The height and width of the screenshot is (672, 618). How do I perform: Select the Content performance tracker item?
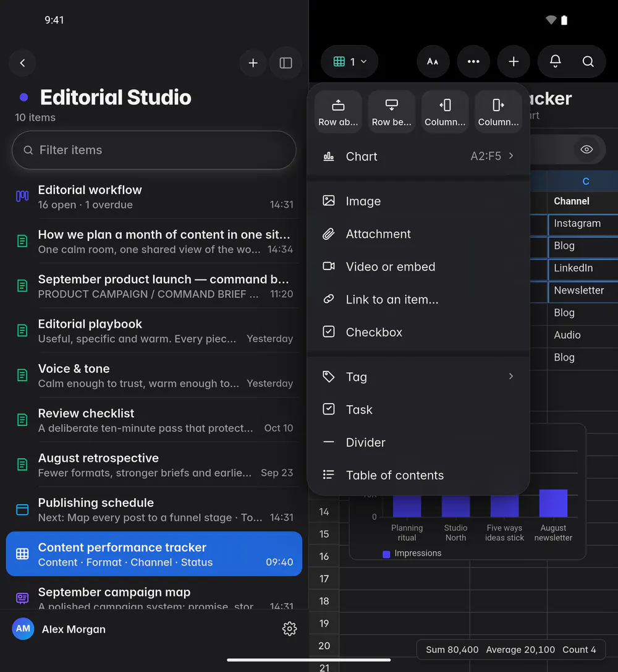154,554
